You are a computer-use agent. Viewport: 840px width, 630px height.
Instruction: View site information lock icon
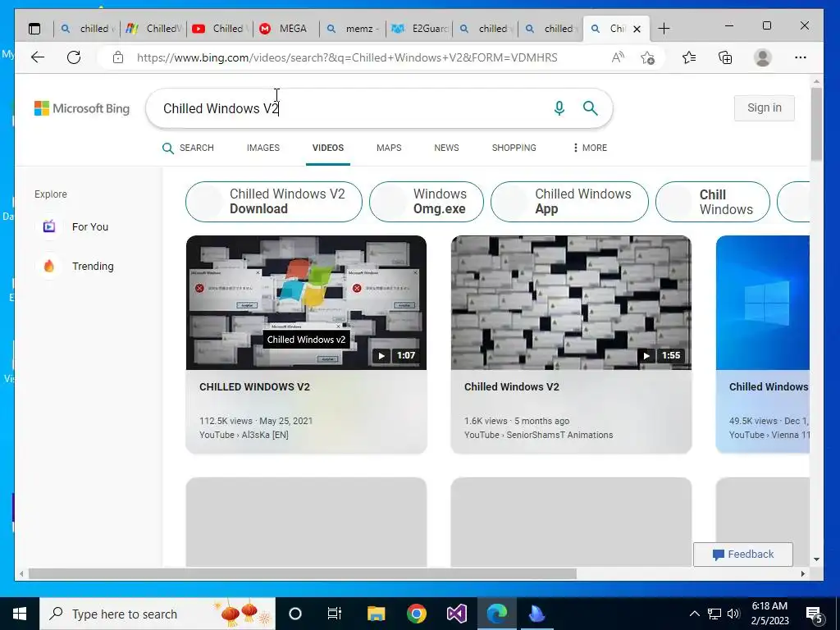tap(118, 57)
